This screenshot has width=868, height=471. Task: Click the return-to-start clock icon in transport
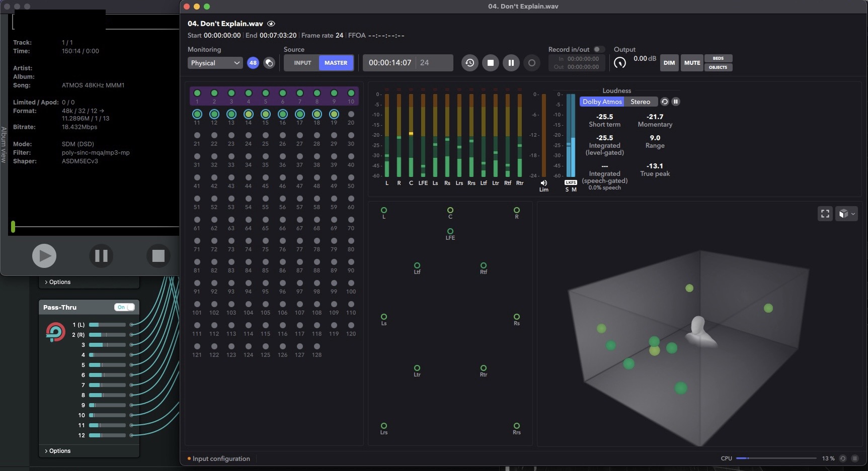pos(469,63)
